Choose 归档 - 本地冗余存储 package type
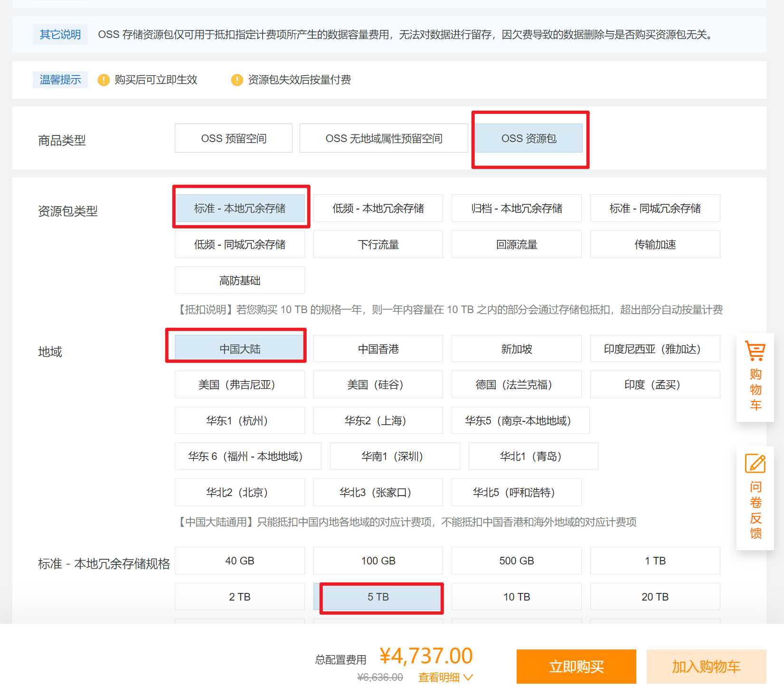784x697 pixels. [x=517, y=208]
